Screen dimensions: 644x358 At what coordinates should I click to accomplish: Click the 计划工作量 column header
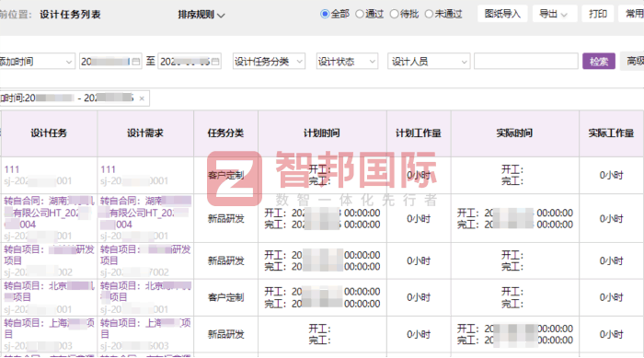tap(419, 133)
